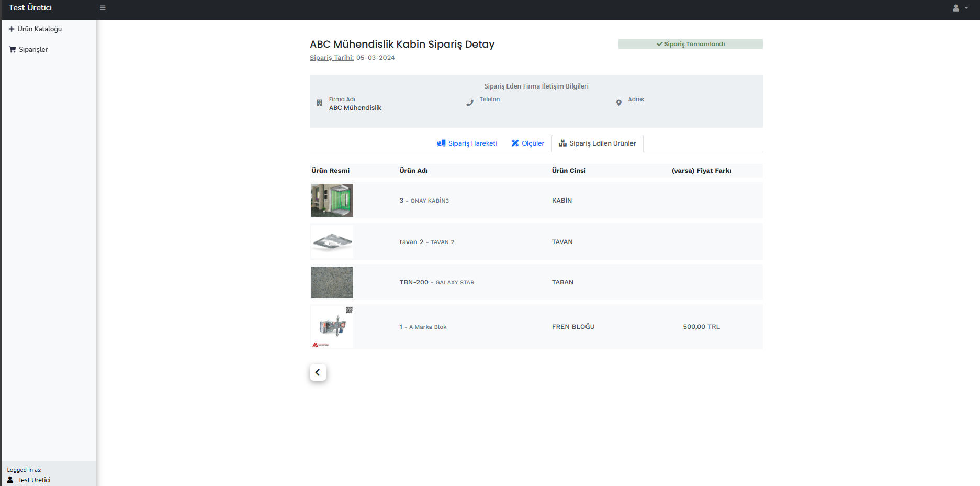Viewport: 980px width, 486px height.
Task: Click the map pin icon next to Adres
Action: pyautogui.click(x=619, y=103)
